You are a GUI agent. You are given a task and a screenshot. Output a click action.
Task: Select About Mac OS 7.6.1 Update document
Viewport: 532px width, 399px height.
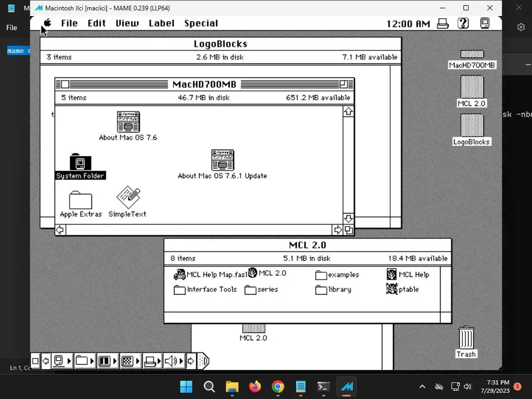(222, 160)
